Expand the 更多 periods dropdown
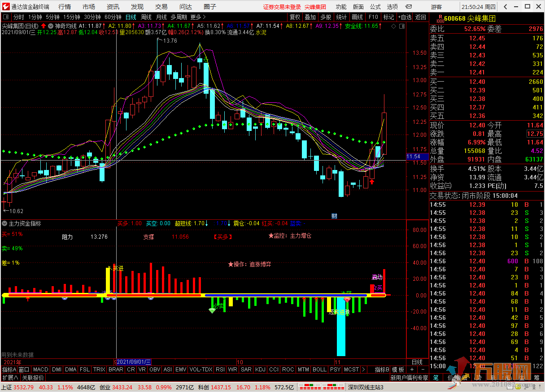Screen dimensions: 545x392 click(198, 17)
